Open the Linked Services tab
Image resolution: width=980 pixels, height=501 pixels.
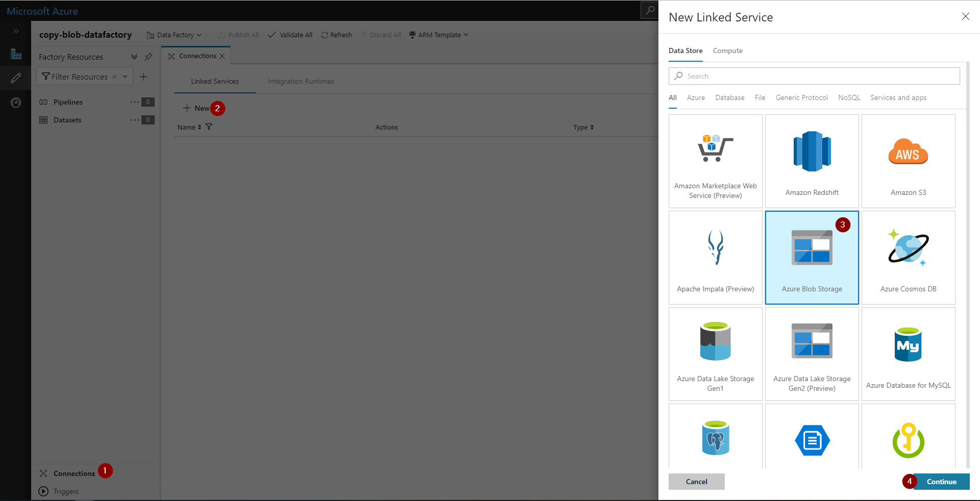215,81
